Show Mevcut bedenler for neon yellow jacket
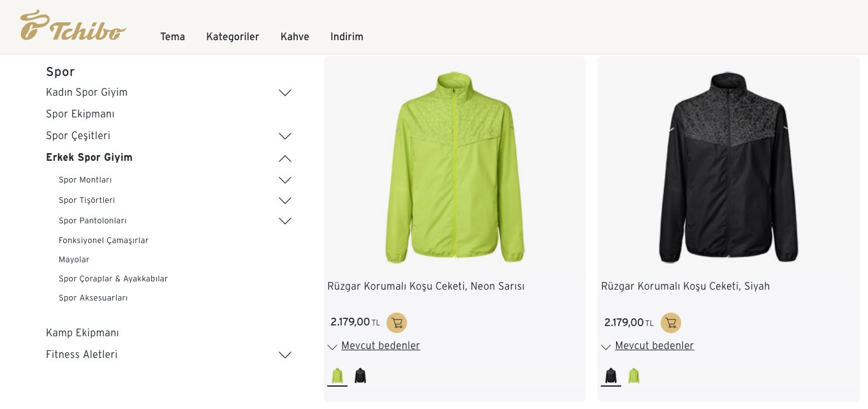Screen dimensions: 868x409 coord(380,346)
